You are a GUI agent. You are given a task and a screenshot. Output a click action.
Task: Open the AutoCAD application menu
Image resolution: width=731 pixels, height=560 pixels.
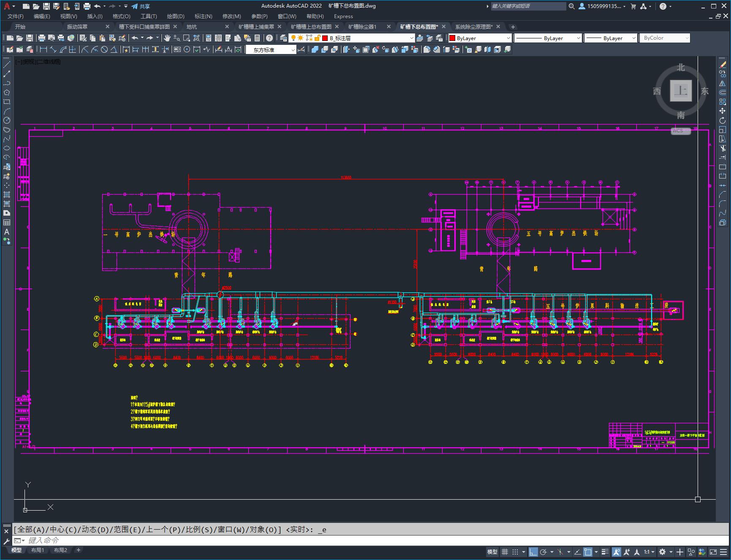coord(8,6)
